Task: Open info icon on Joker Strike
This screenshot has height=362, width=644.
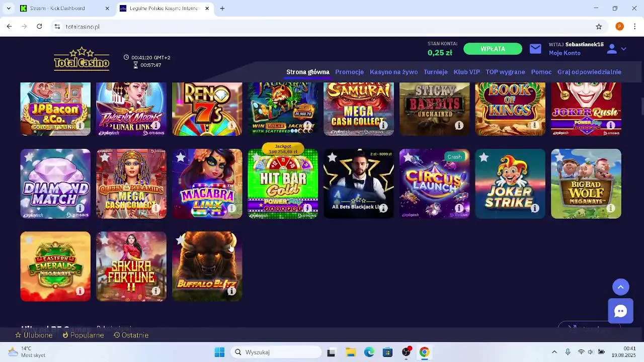Action: click(x=535, y=208)
